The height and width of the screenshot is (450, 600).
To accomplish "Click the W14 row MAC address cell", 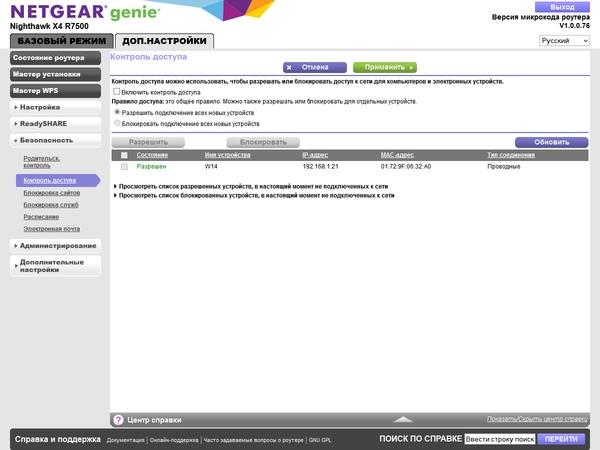I will tap(406, 166).
